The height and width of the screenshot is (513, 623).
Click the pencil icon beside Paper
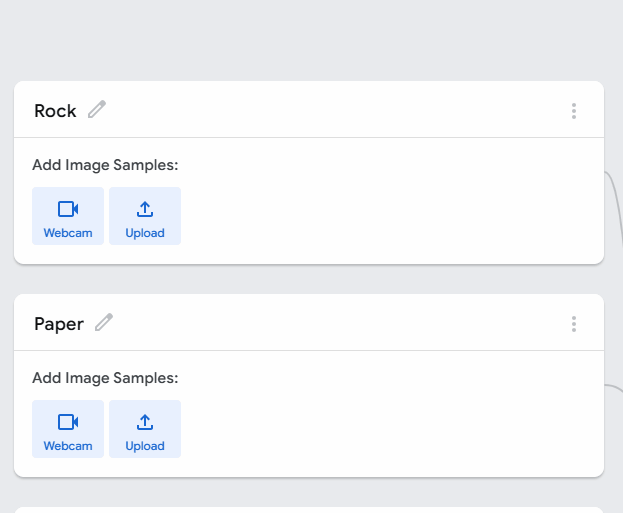click(x=104, y=323)
